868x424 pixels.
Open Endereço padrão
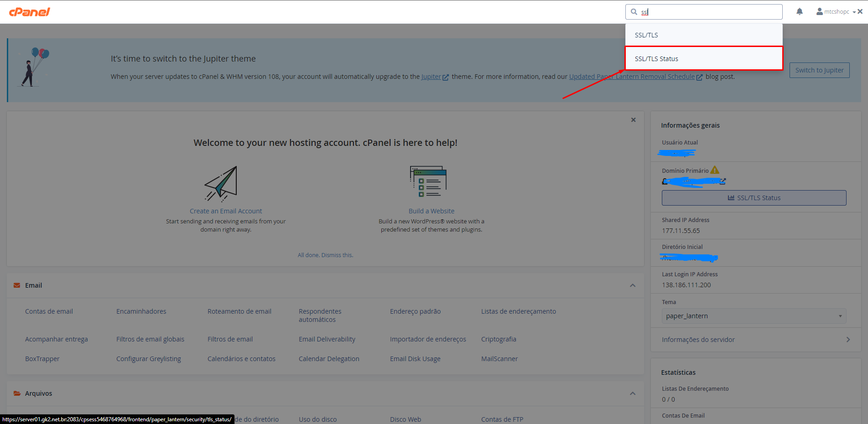(x=415, y=311)
